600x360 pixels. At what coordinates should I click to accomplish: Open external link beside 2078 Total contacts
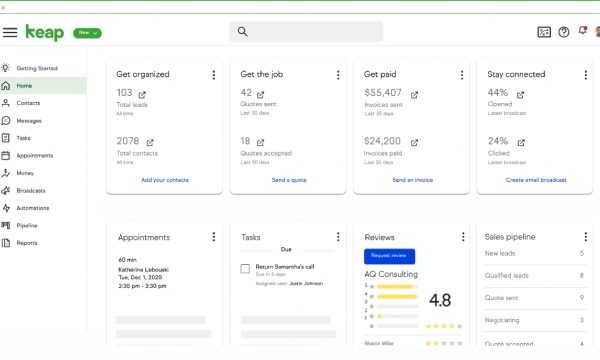[x=150, y=142]
